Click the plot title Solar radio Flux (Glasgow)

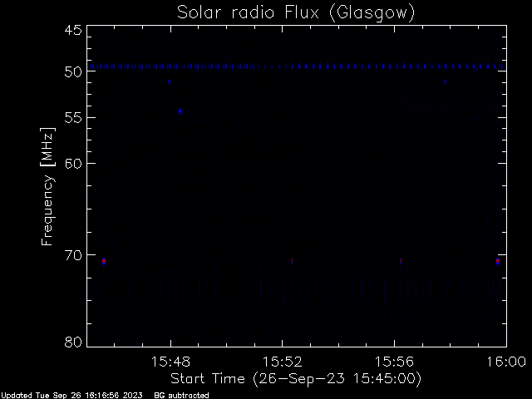point(296,13)
